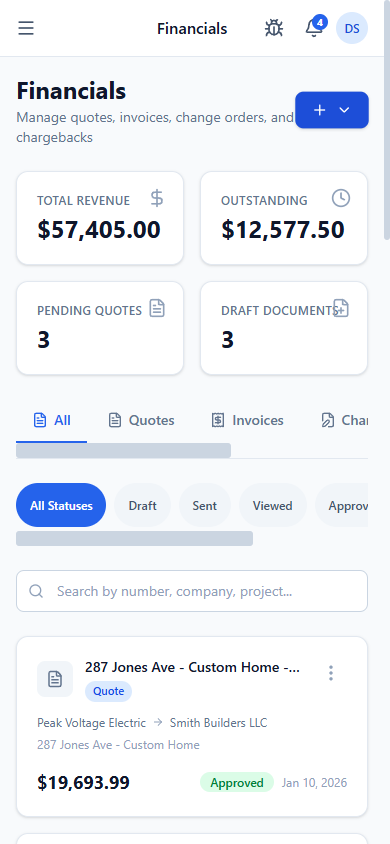This screenshot has height=844, width=390.
Task: Click the Financials header bar title
Action: [192, 28]
